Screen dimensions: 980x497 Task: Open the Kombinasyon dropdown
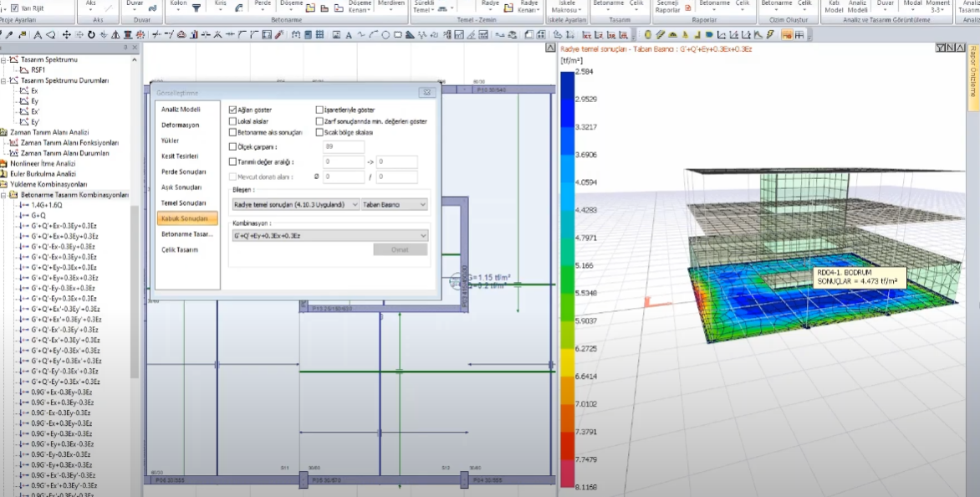(329, 236)
